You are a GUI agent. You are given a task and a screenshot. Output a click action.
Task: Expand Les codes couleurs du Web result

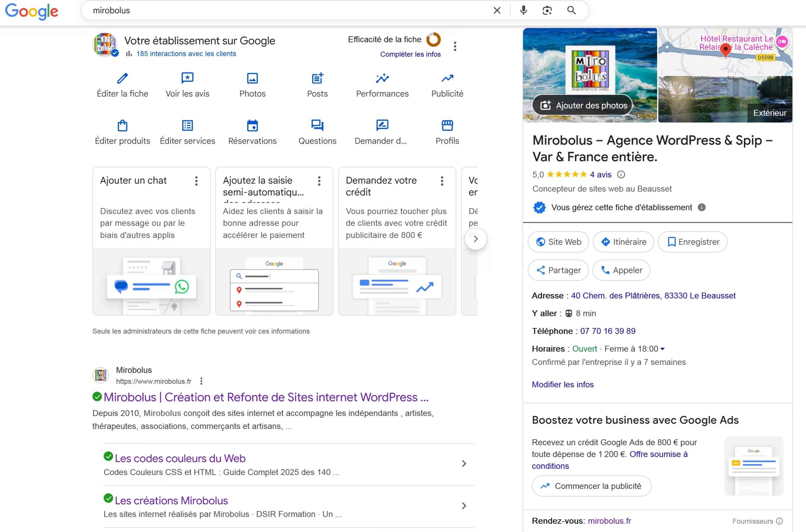[x=463, y=463]
